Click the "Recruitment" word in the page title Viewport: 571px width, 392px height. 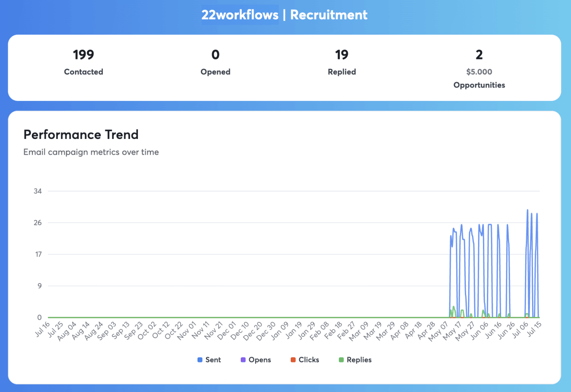pyautogui.click(x=329, y=15)
